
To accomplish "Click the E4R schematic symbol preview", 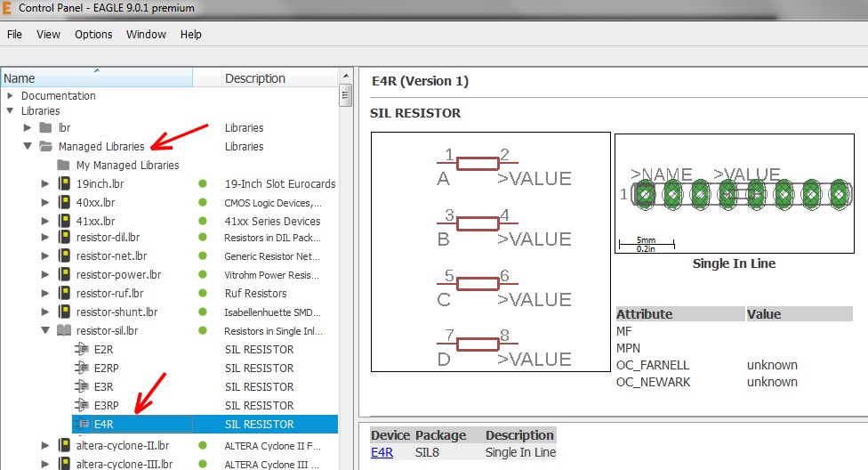I will [x=490, y=252].
